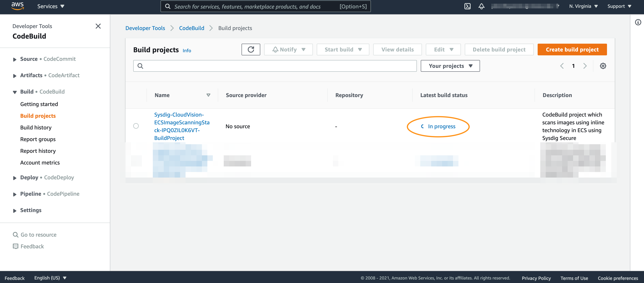Expand the Source CodeCommit section
644x283 pixels.
tap(15, 59)
